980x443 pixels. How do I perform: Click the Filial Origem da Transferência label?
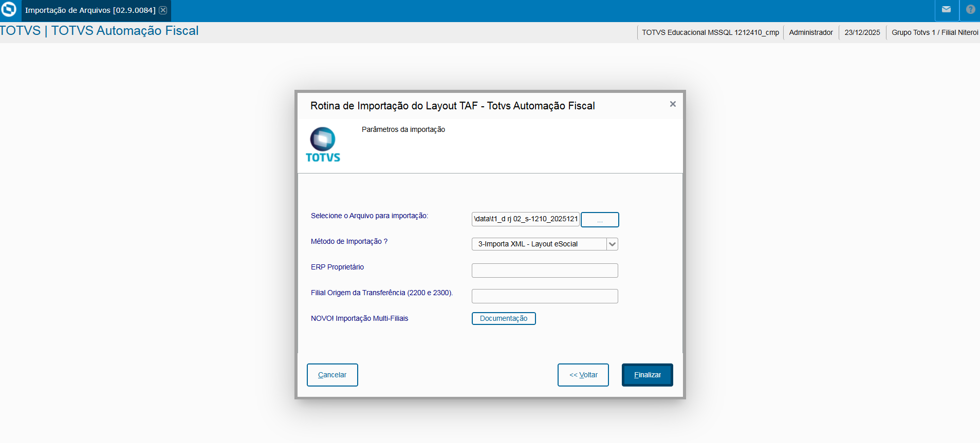point(382,293)
